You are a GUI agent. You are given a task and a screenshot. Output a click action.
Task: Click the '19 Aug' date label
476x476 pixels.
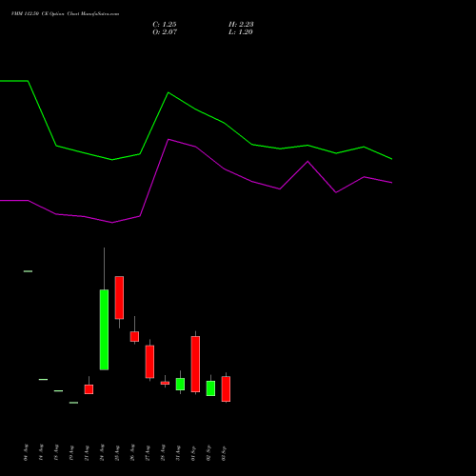(x=71, y=452)
